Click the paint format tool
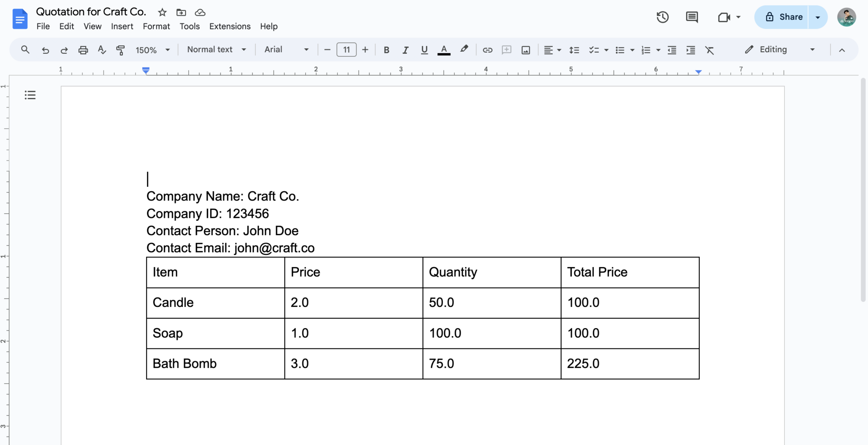 120,50
